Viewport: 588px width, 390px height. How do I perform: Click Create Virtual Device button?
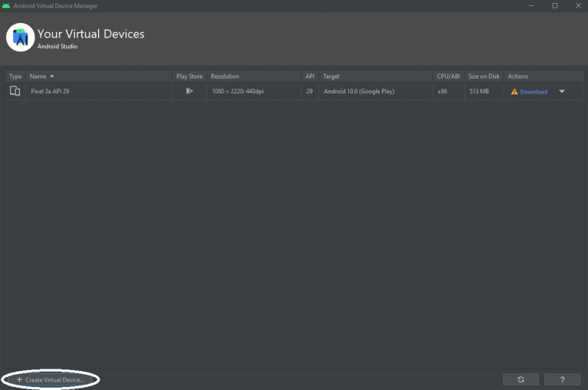[51, 379]
